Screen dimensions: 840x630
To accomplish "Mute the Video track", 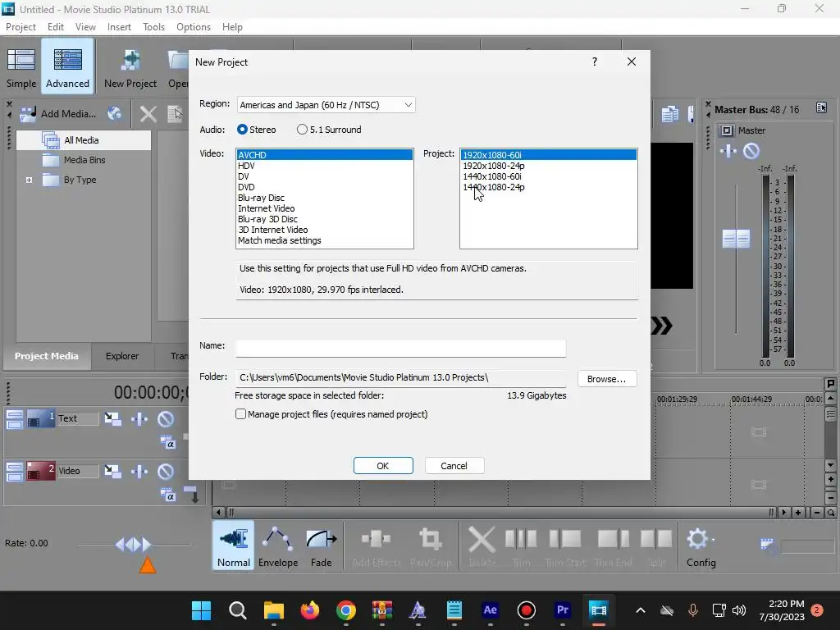I will (x=166, y=471).
